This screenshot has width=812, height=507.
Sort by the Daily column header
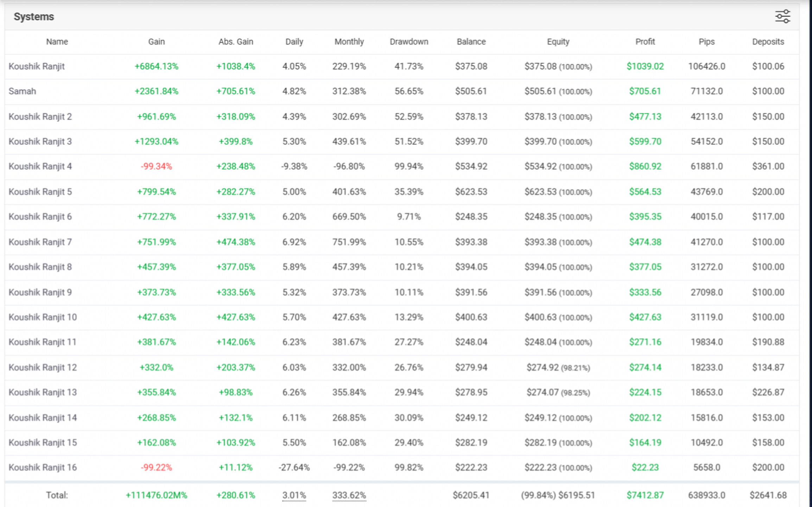click(294, 42)
